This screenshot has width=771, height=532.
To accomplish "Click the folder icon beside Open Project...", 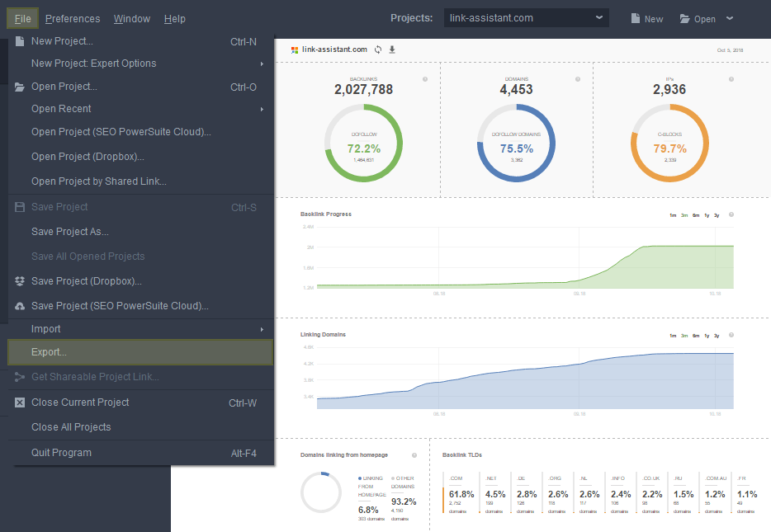I will (x=20, y=87).
